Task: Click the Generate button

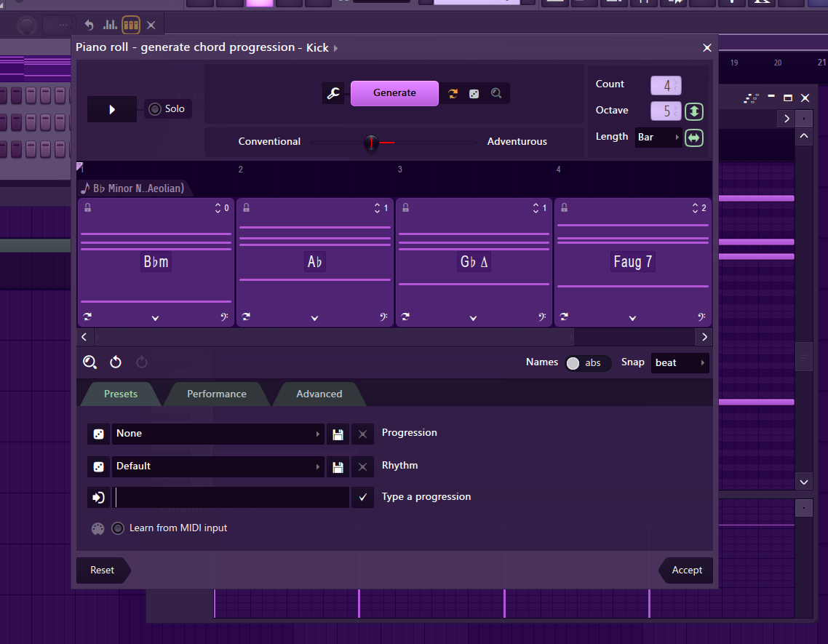Action: (394, 93)
